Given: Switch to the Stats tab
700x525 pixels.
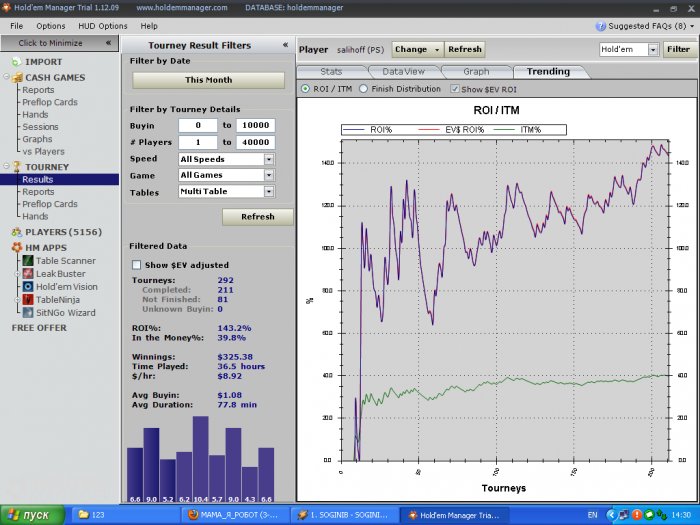Looking at the screenshot, I should click(331, 72).
